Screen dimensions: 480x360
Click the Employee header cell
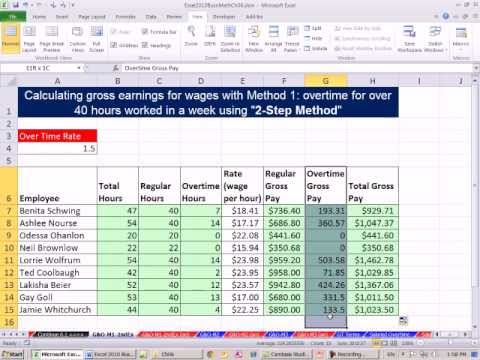click(x=57, y=186)
